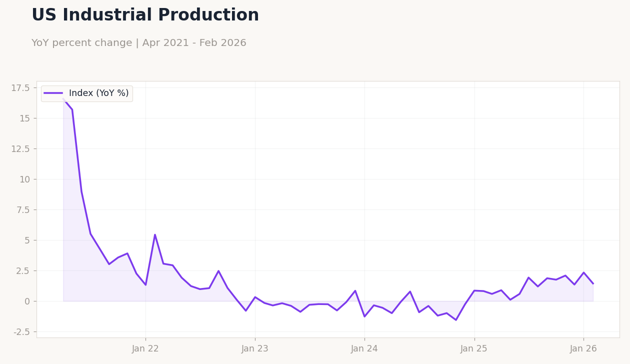
Task: Click the Jan 23 x-axis label
Action: click(x=255, y=349)
